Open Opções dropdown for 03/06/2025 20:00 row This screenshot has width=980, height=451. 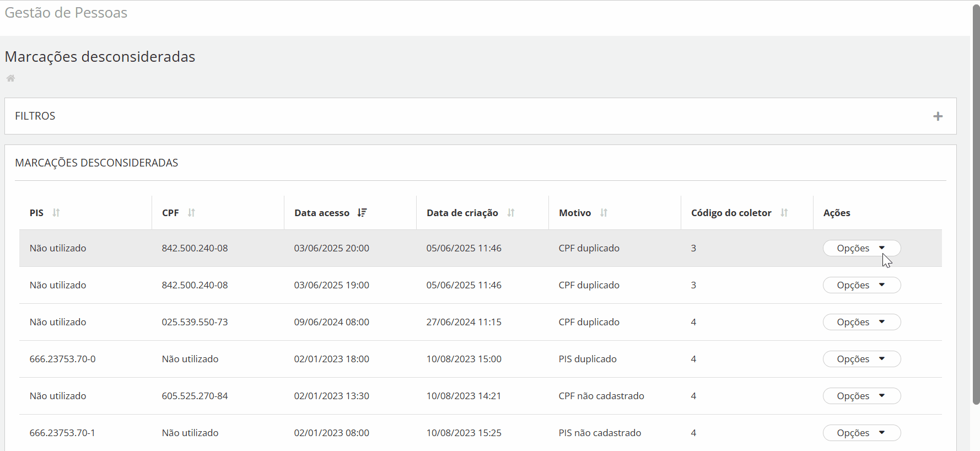tap(861, 248)
